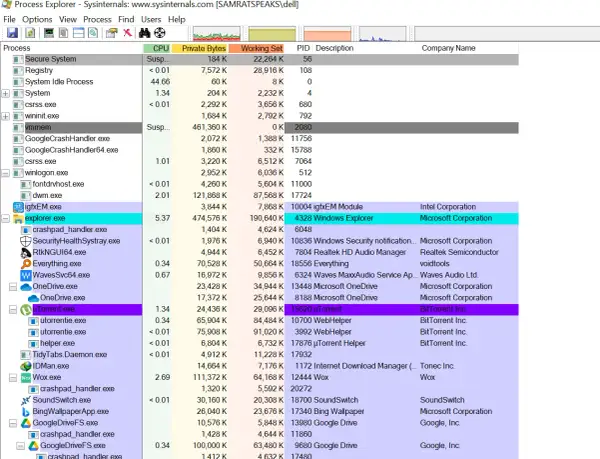This screenshot has height=459, width=600.
Task: Click the Wox.exe green icon
Action: (x=26, y=378)
